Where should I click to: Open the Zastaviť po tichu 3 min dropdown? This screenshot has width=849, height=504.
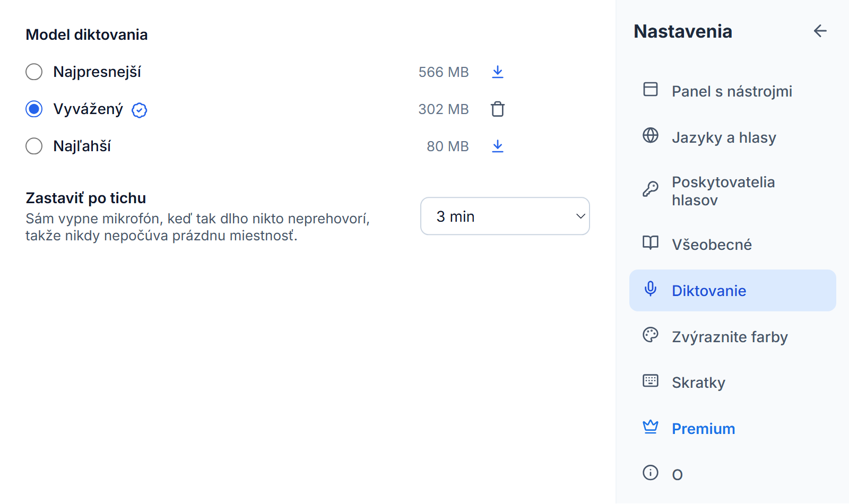[x=505, y=216]
